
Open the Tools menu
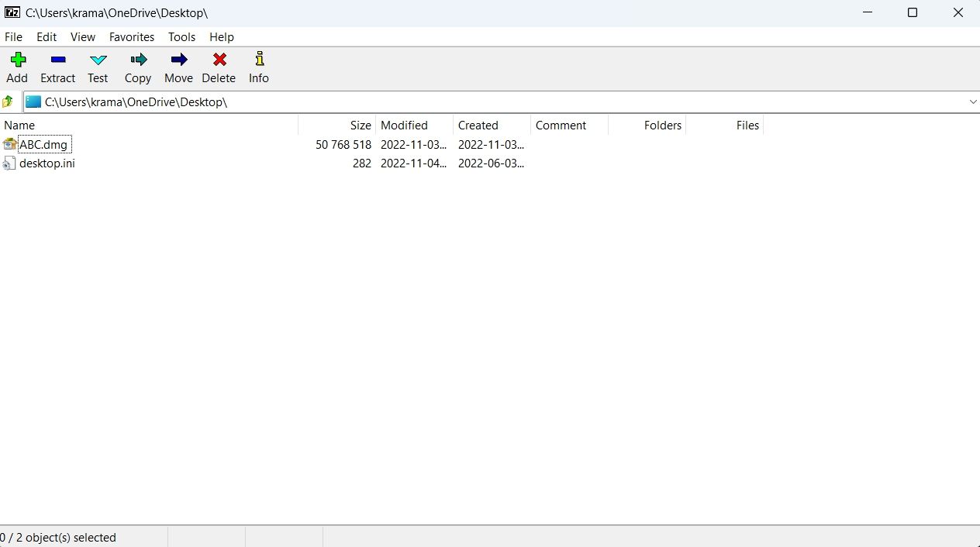click(x=181, y=36)
